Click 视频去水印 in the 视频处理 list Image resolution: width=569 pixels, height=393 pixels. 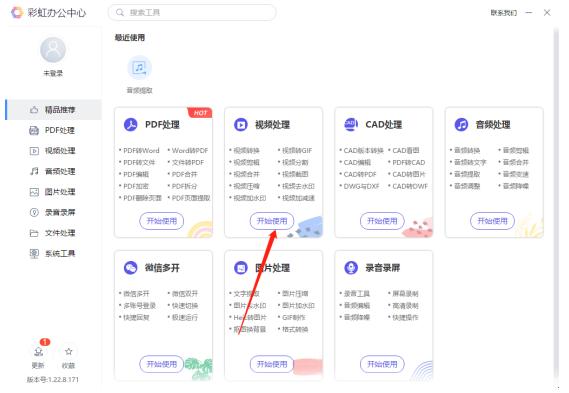point(298,186)
